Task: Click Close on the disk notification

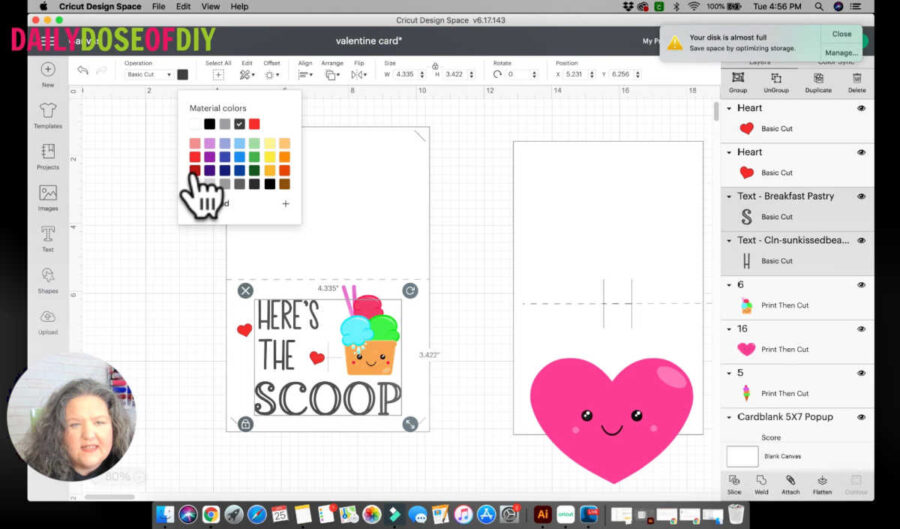Action: 841,34
